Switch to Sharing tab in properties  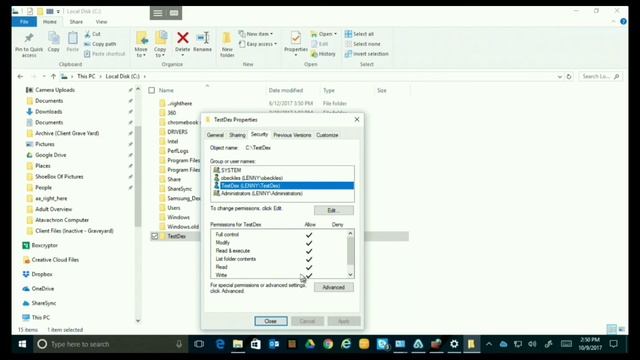coord(237,135)
